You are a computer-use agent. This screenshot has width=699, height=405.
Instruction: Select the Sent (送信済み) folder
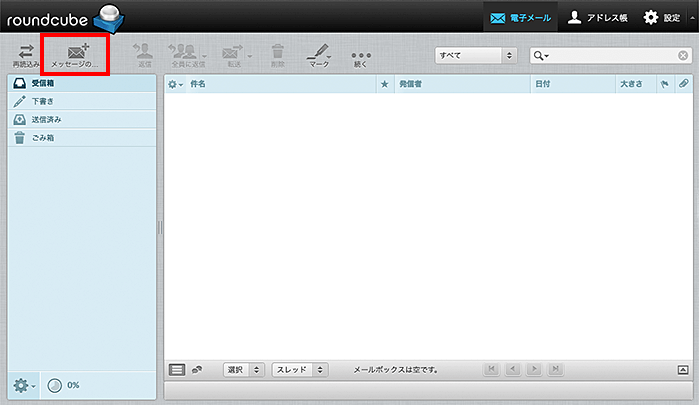pos(47,119)
